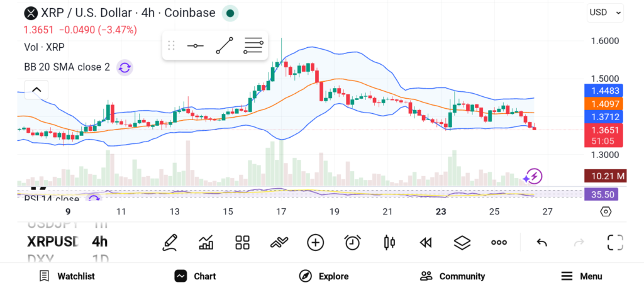Image resolution: width=644 pixels, height=290 pixels.
Task: Click the BB 20 SMA close 2 indicator label
Action: [x=67, y=67]
